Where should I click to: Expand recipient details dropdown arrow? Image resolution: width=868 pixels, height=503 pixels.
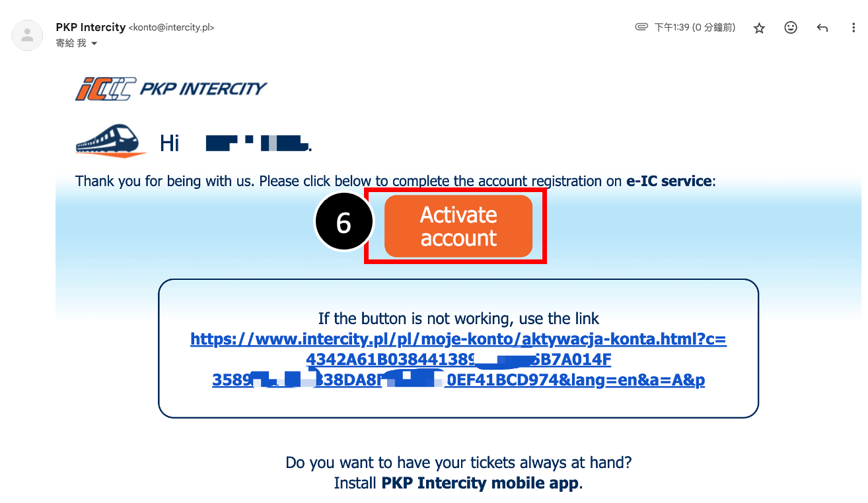[94, 44]
